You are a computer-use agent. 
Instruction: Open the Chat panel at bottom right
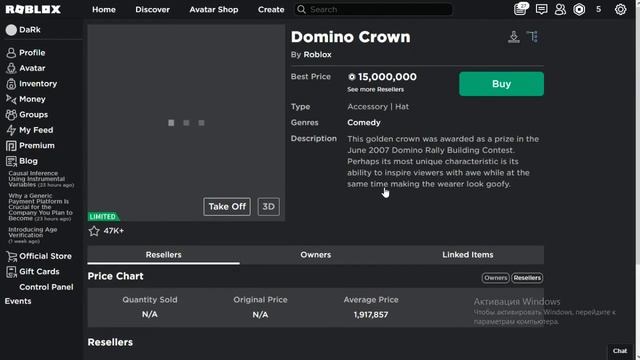pos(620,351)
